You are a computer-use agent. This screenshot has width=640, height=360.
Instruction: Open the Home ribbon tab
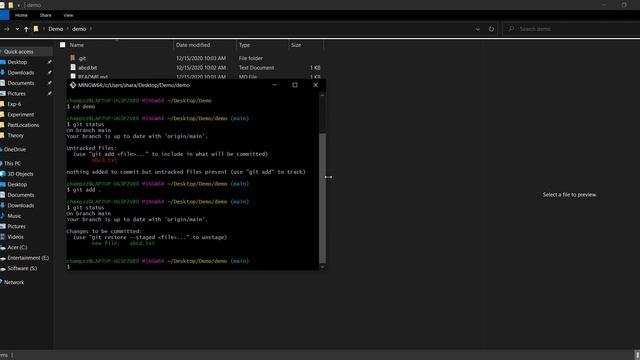click(21, 15)
